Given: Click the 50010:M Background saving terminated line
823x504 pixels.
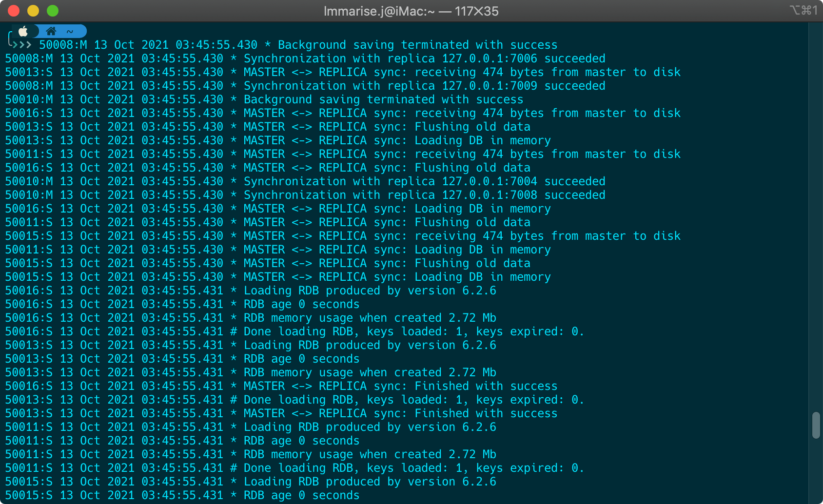Looking at the screenshot, I should (264, 99).
